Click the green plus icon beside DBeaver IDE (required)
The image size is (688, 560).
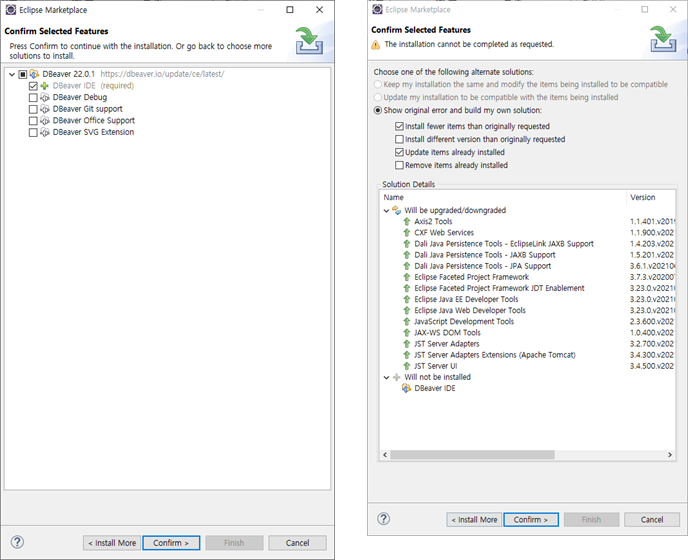44,86
